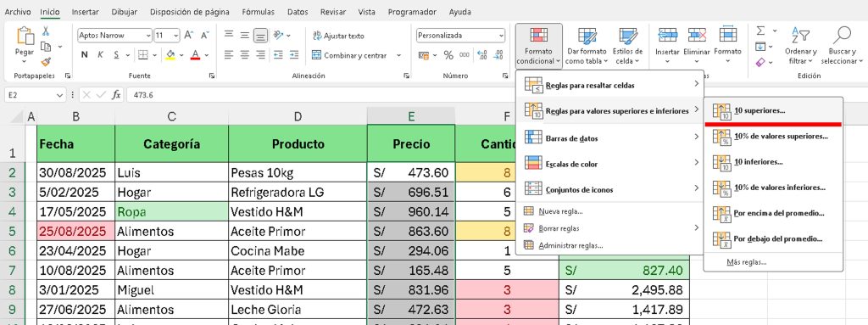The width and height of the screenshot is (868, 325).
Task: Click Administrar reglas option
Action: click(610, 245)
